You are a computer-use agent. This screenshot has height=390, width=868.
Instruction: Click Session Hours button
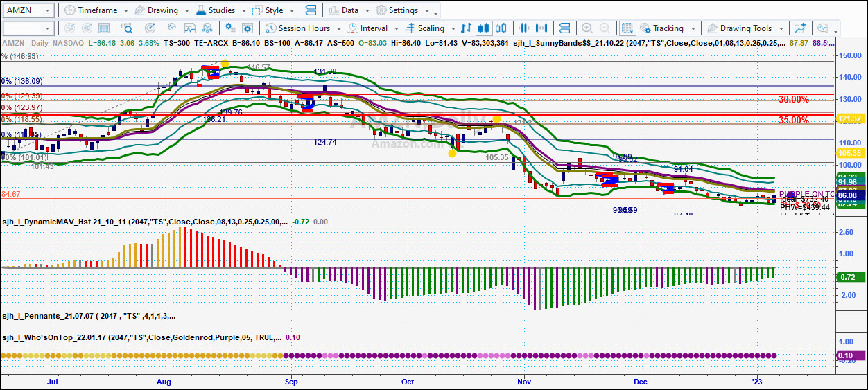click(297, 28)
